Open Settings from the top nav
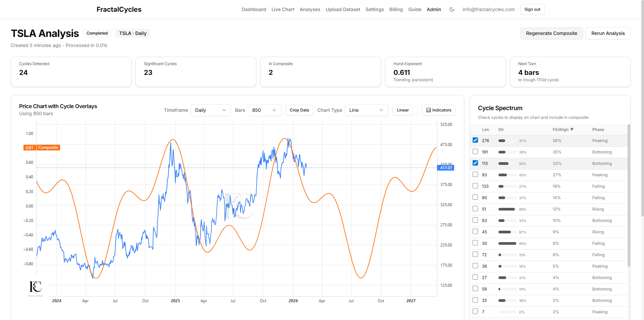Screen dimensions: 644x320 click(x=375, y=9)
